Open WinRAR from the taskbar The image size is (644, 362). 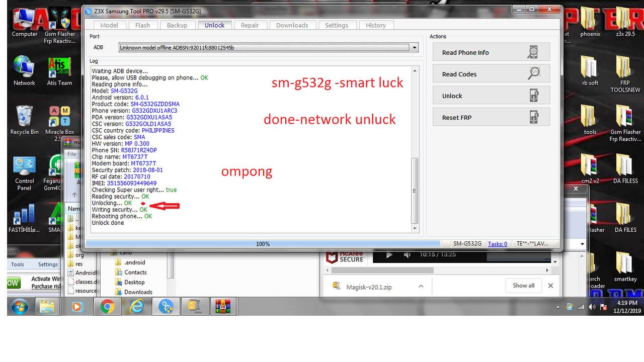(x=223, y=306)
